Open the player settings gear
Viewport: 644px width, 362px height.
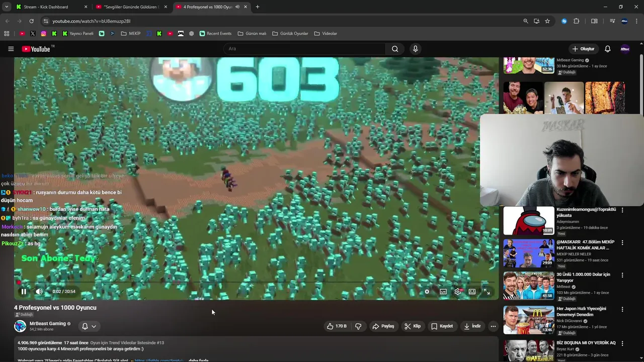click(458, 292)
